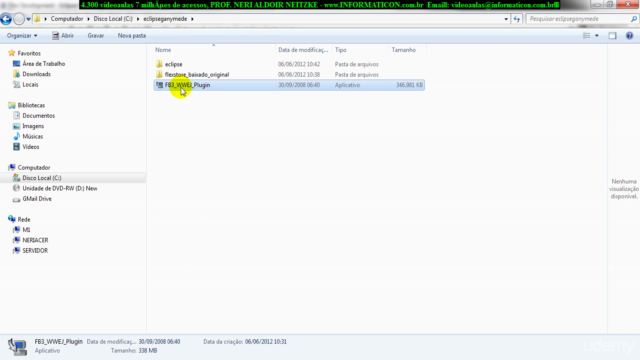The height and width of the screenshot is (360, 640).
Task: Open Downloads in the sidebar
Action: pos(36,74)
